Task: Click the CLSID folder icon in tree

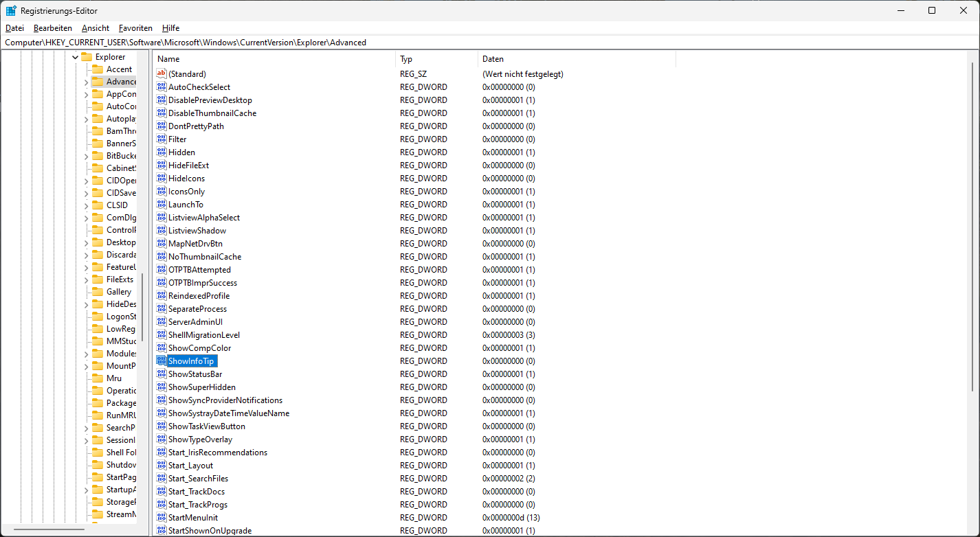Action: [x=97, y=205]
